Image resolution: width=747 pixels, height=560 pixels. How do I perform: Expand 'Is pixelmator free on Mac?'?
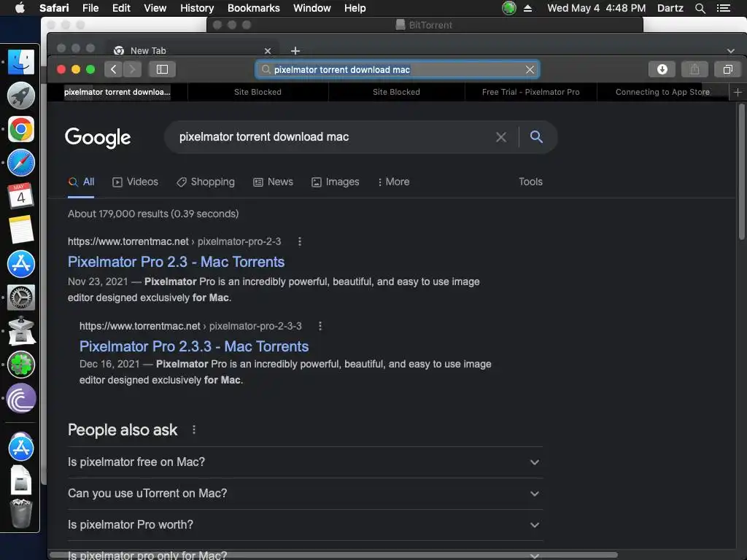point(305,462)
